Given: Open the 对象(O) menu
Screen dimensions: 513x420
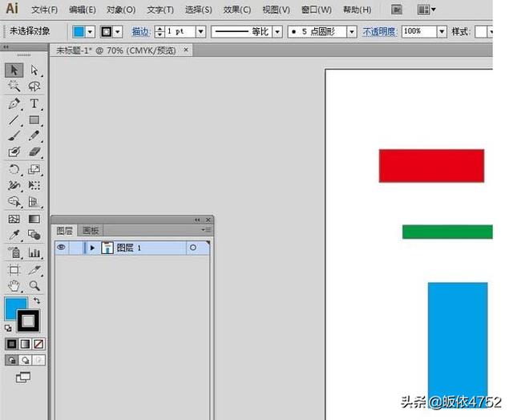Looking at the screenshot, I should [x=121, y=10].
